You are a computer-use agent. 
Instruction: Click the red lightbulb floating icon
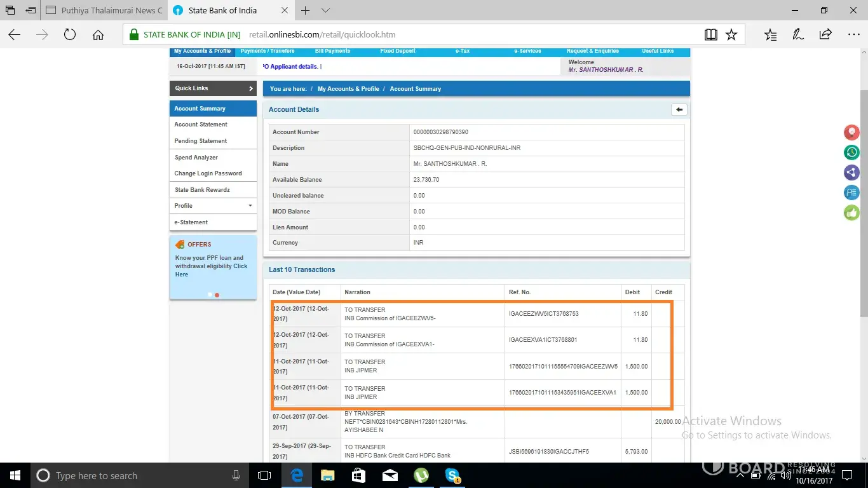[851, 132]
